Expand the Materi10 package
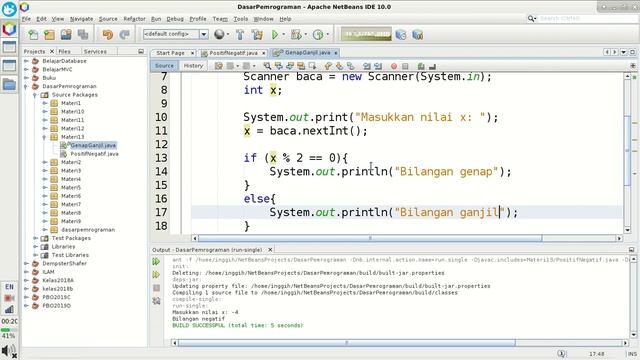640x360 pixels. pos(44,111)
